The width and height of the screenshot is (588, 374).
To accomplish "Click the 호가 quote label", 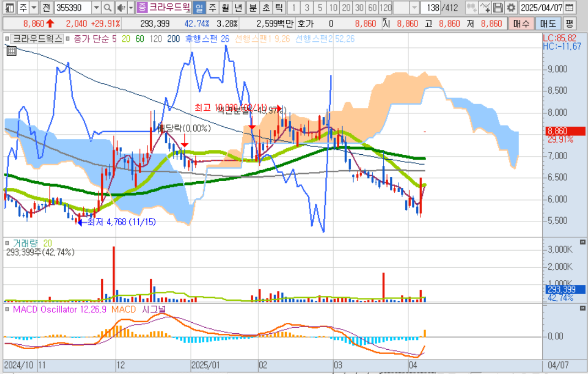I will pos(305,24).
